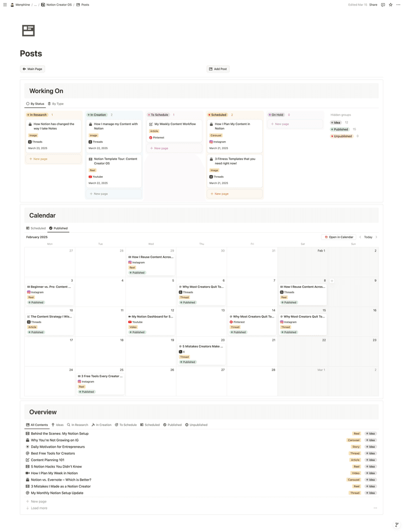
Task: Click icon beside 'Content Planning 101'
Action: (x=28, y=460)
